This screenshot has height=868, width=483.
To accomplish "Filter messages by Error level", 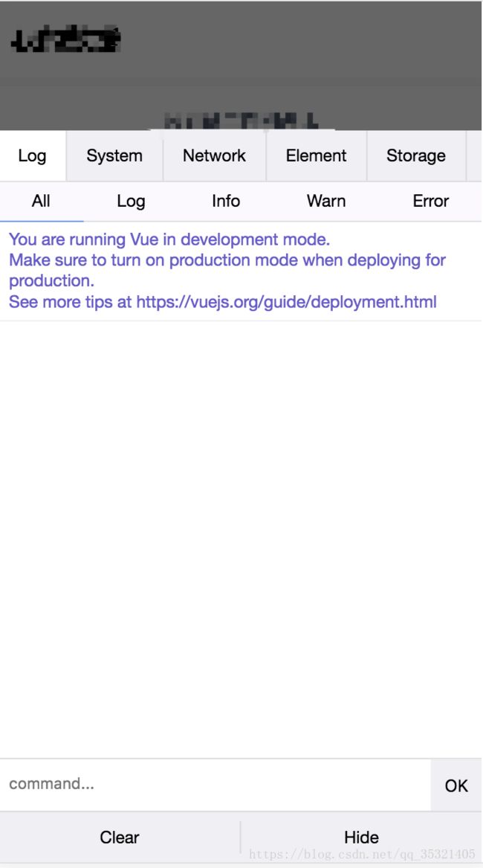I will [431, 201].
